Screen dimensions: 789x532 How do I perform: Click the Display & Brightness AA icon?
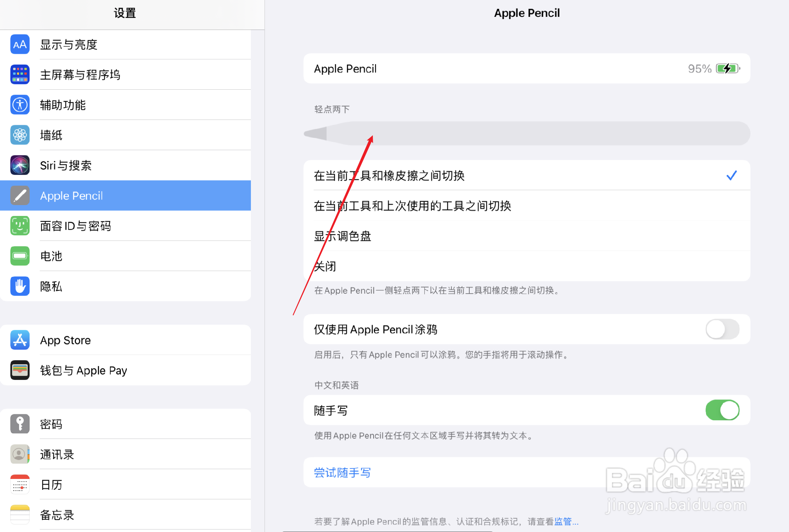20,44
